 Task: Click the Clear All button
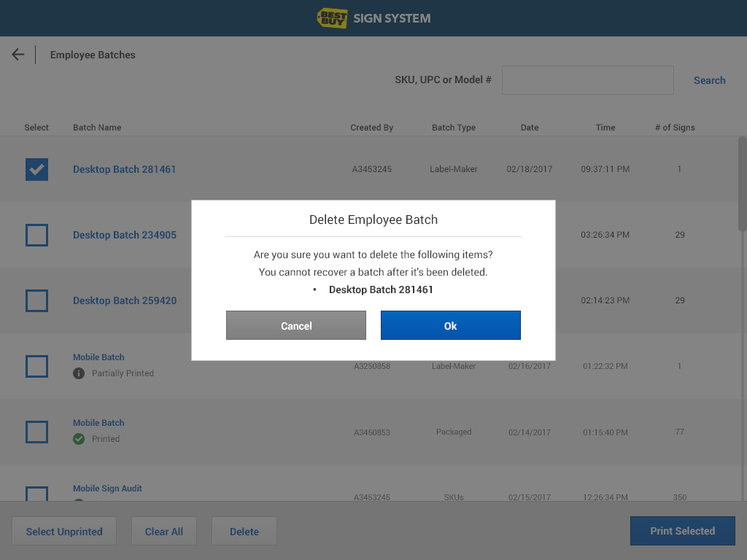164,531
